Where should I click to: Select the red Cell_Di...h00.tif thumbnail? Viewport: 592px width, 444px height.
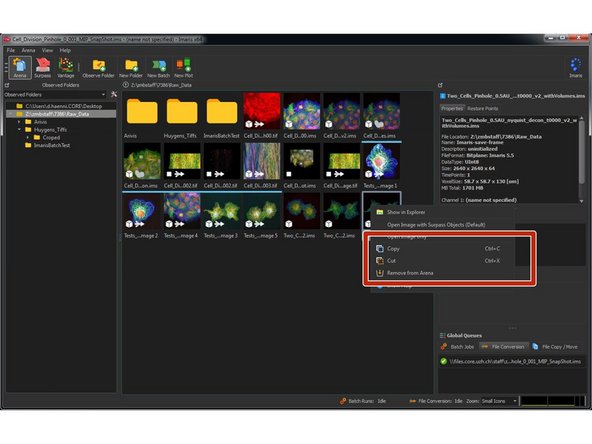tap(262, 111)
